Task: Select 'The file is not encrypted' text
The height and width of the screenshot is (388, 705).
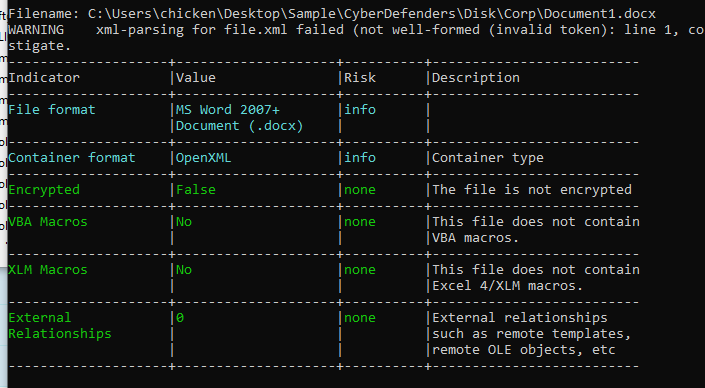Action: coord(532,190)
